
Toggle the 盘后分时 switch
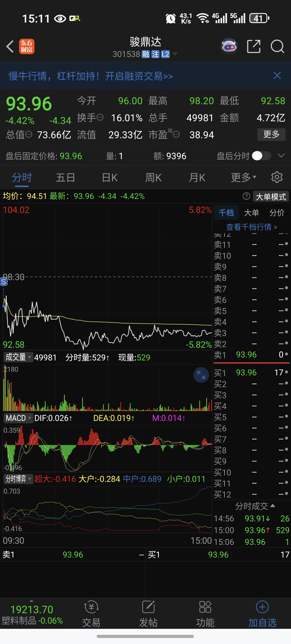[261, 156]
